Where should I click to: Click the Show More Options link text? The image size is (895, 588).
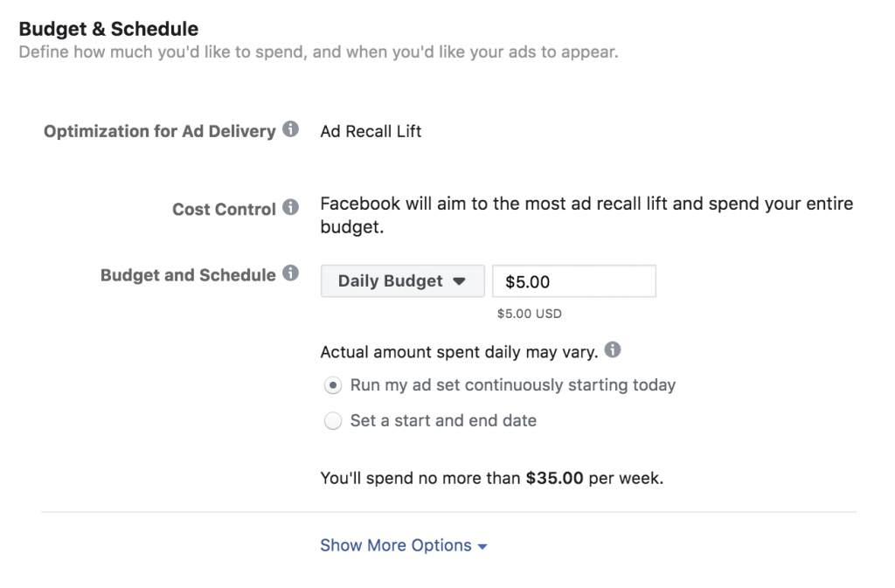(396, 545)
